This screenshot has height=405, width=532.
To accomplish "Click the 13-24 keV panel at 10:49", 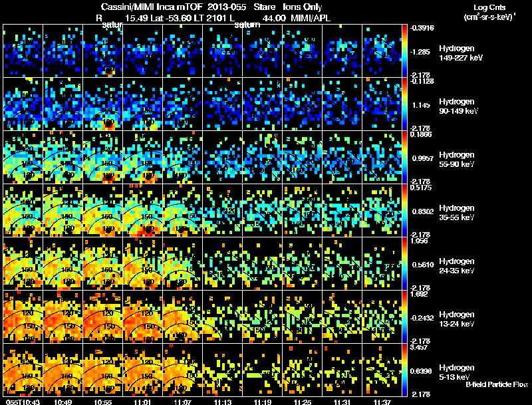I will [x=63, y=317].
